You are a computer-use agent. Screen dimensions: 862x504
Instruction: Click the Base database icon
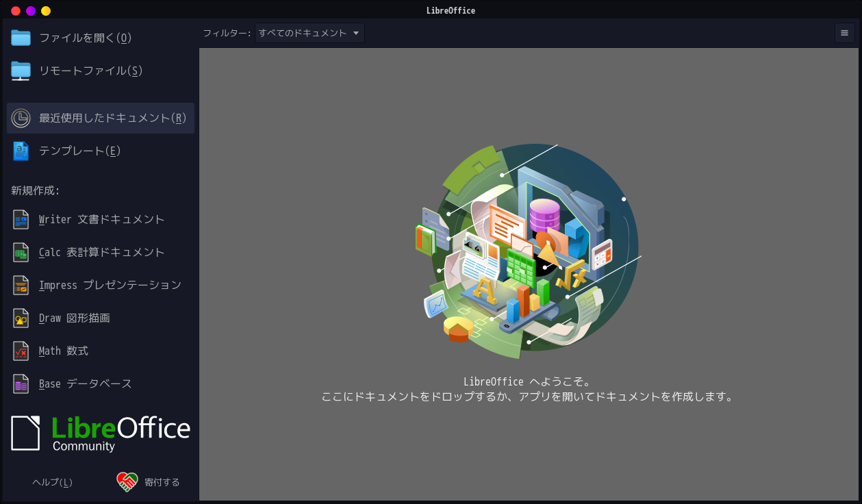click(x=21, y=383)
